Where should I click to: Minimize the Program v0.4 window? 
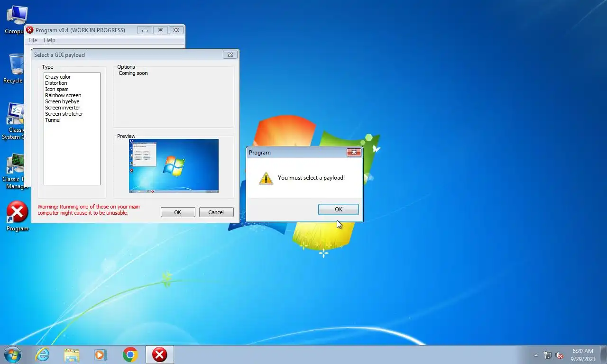pos(145,30)
